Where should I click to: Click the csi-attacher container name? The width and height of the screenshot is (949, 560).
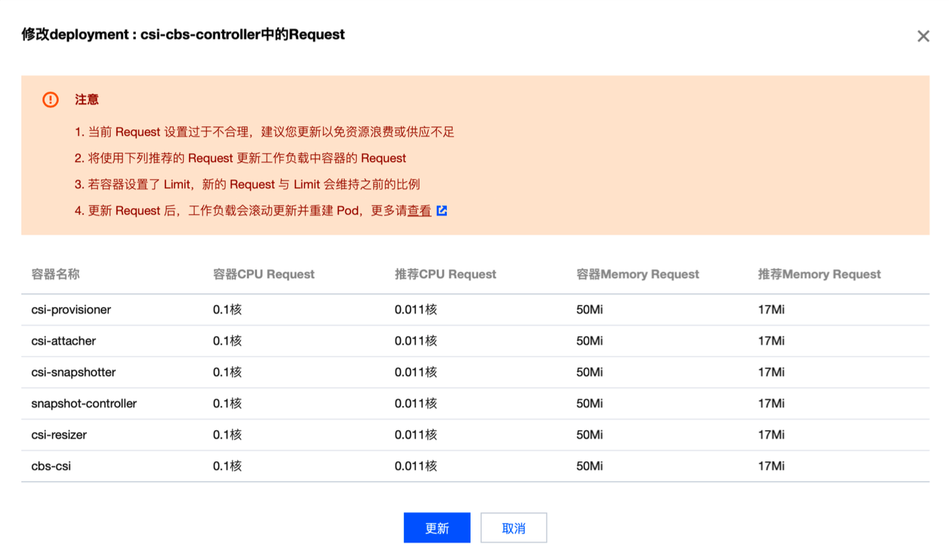[63, 341]
